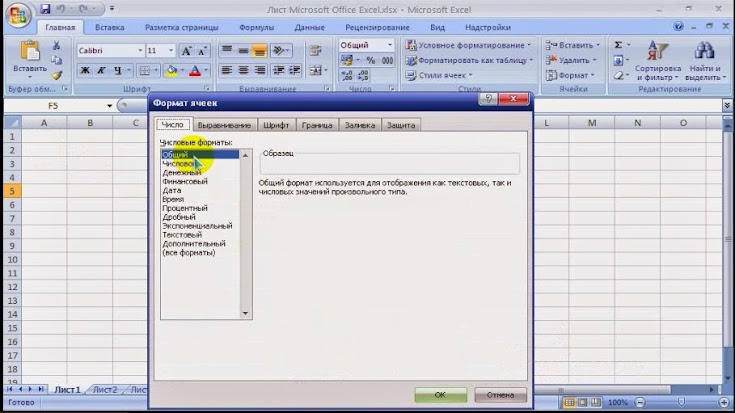The image size is (735, 413).
Task: Confirm dialog with OK button
Action: [x=440, y=395]
